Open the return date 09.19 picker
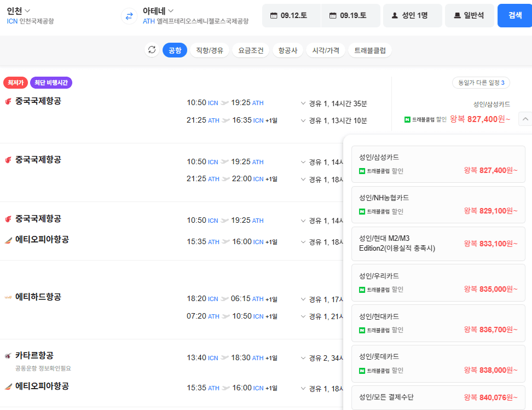The height and width of the screenshot is (410, 532). point(350,16)
